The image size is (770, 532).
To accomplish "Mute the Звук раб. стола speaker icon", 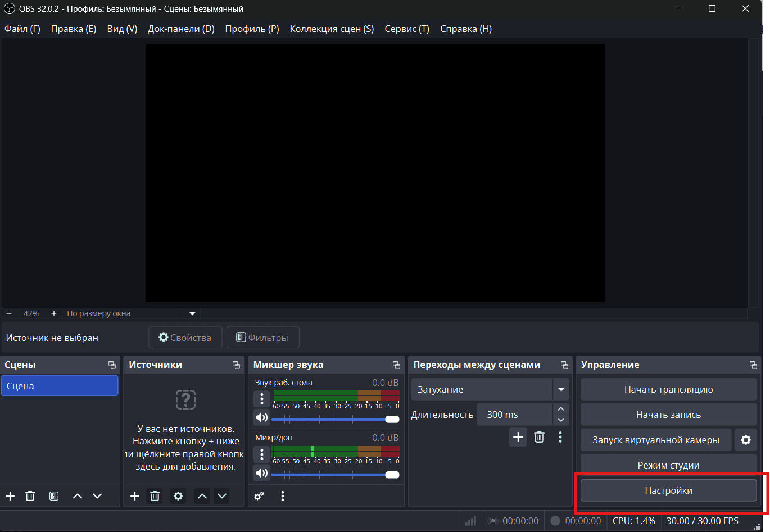I will [262, 417].
